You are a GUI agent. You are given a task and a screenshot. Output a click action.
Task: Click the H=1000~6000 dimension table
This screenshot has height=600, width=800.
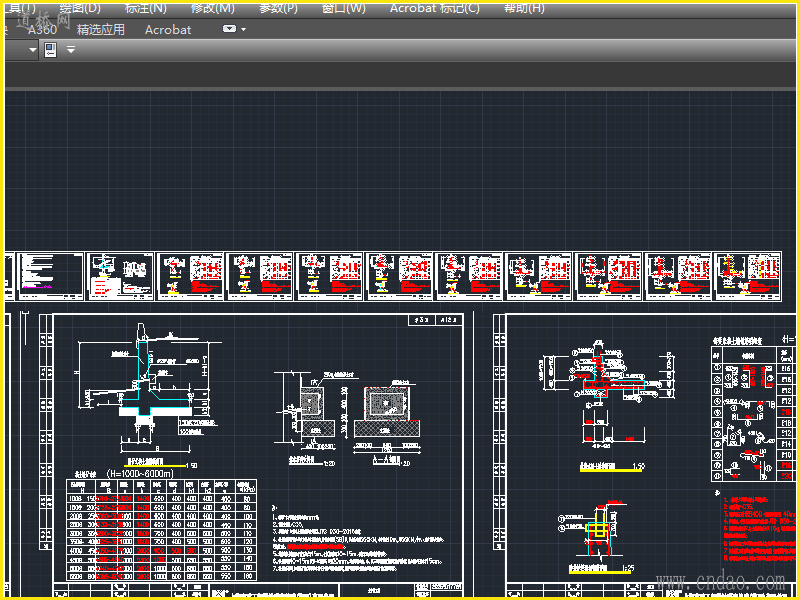[x=160, y=530]
